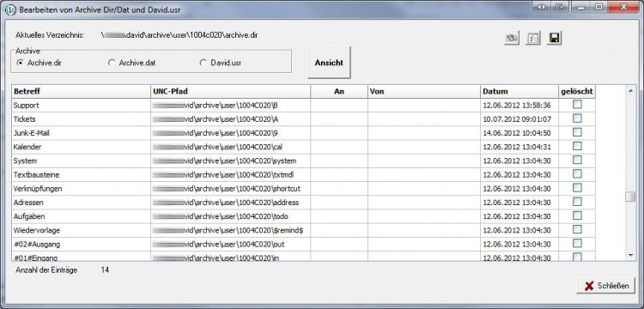Click the Von column header
Image resolution: width=644 pixels, height=309 pixels.
pyautogui.click(x=424, y=92)
